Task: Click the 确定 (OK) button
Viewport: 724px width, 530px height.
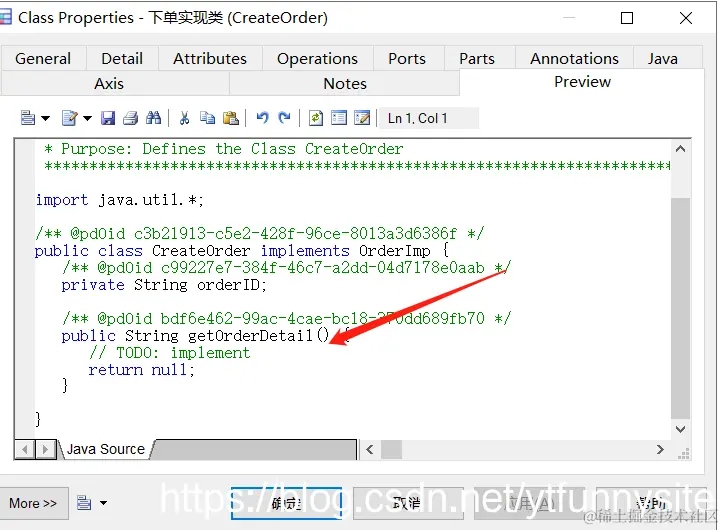Action: pos(286,503)
